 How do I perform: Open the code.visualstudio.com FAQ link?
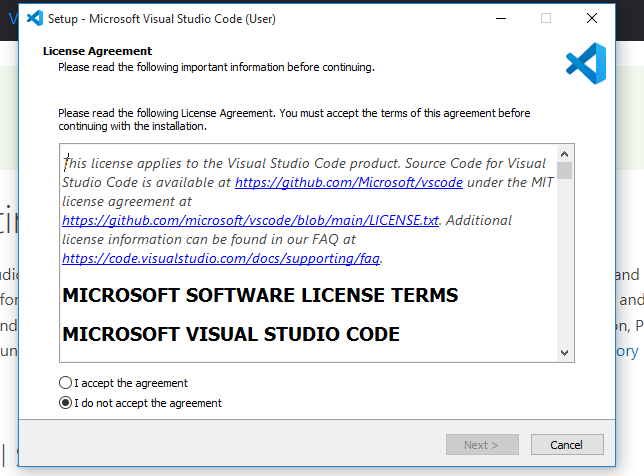coord(221,258)
